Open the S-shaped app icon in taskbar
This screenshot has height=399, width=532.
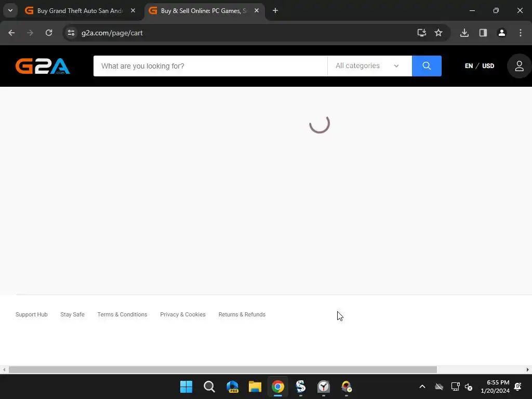[301, 387]
